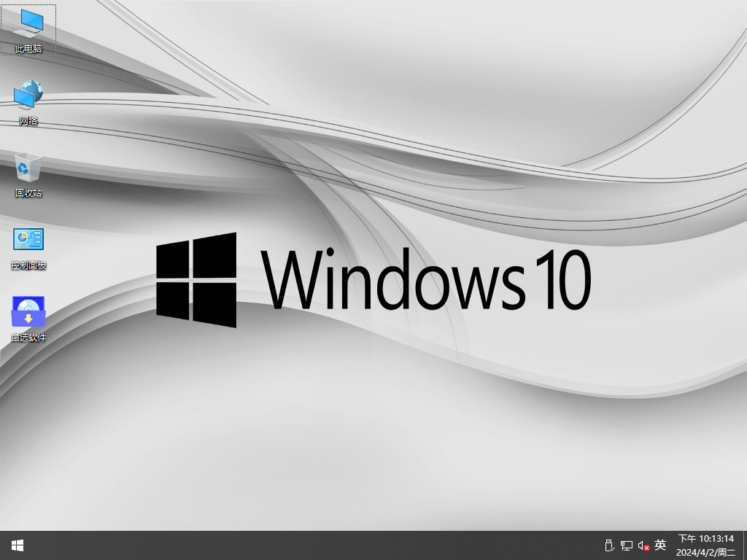This screenshot has height=560, width=747.
Task: Select the 控制面板 control panel icon
Action: click(28, 239)
